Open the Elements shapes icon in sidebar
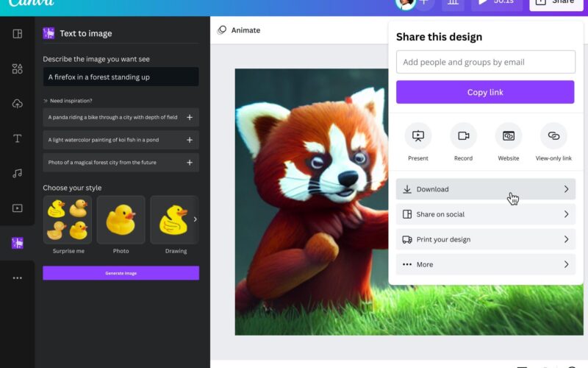 (x=17, y=68)
